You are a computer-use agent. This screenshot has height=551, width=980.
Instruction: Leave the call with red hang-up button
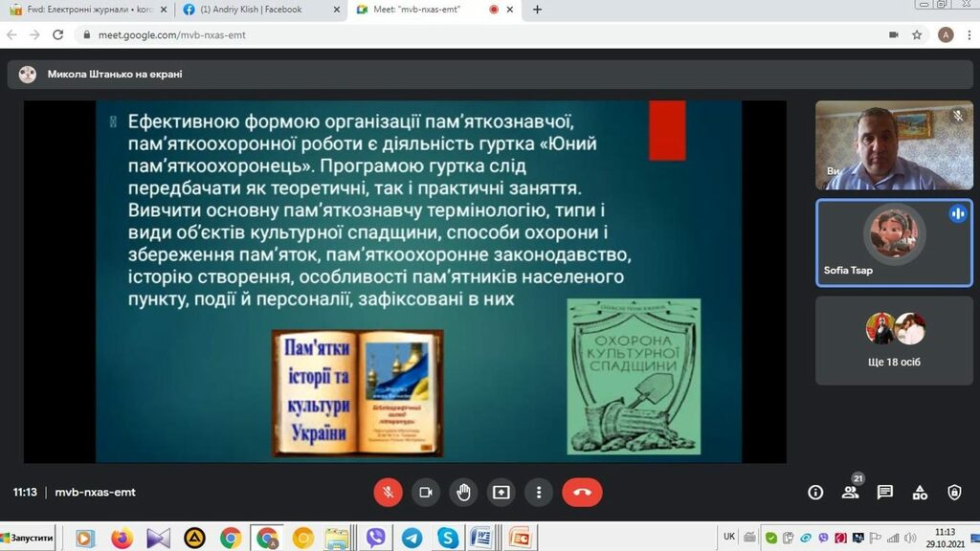pos(582,493)
